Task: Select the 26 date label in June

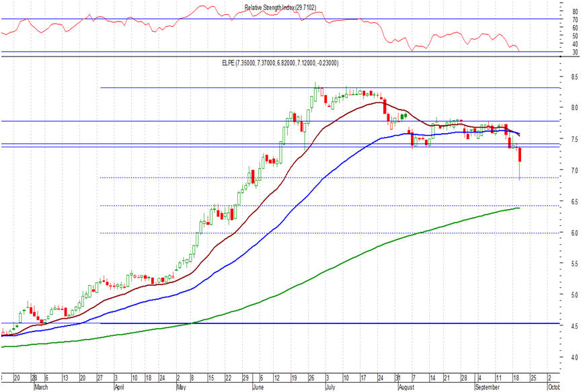Action: [311, 379]
